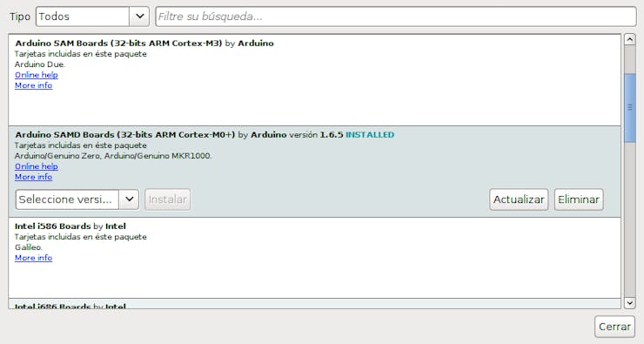Image resolution: width=644 pixels, height=344 pixels.
Task: Open the Tipo dropdown arrow
Action: coord(139,17)
